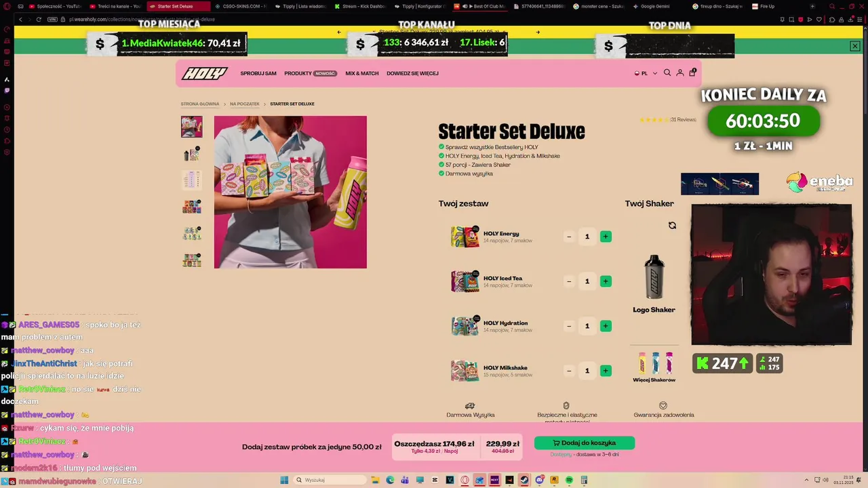Open MIX & MATCH menu item
This screenshot has height=488, width=868.
point(362,73)
